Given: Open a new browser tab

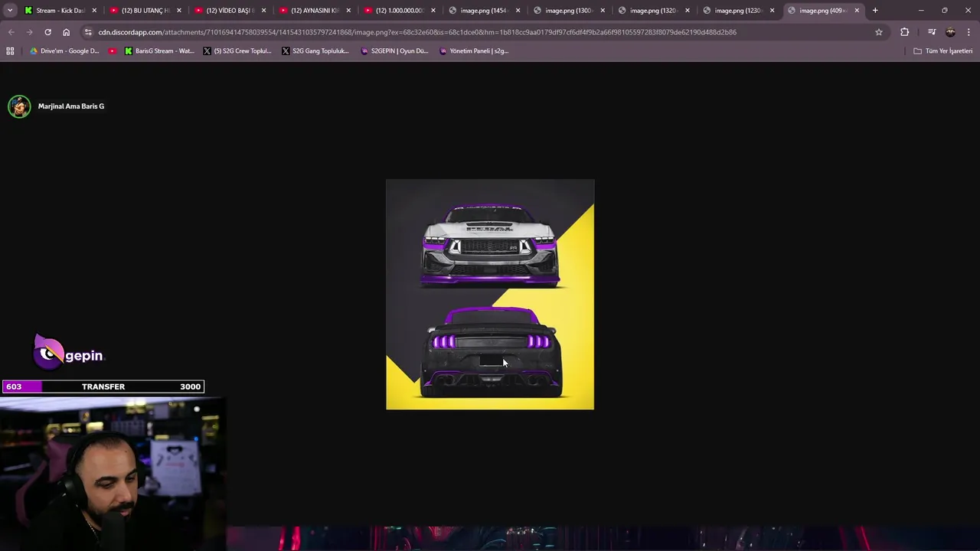Looking at the screenshot, I should pos(875,11).
